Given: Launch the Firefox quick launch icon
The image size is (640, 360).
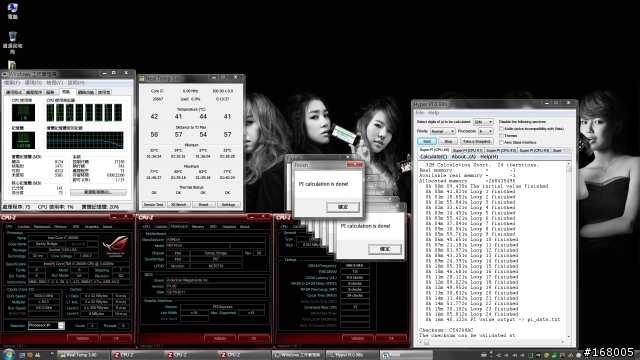Looking at the screenshot, I should (30, 355).
